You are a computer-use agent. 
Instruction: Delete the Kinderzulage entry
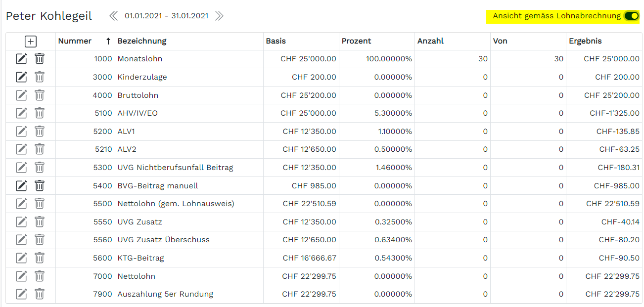click(40, 77)
